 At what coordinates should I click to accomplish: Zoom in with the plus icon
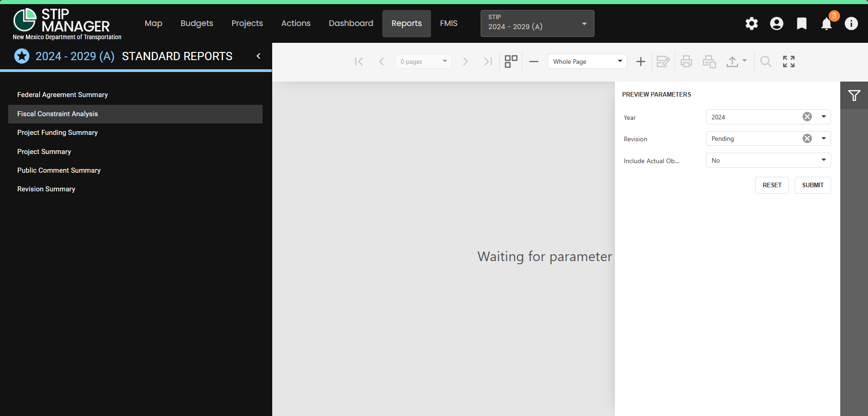pyautogui.click(x=641, y=62)
